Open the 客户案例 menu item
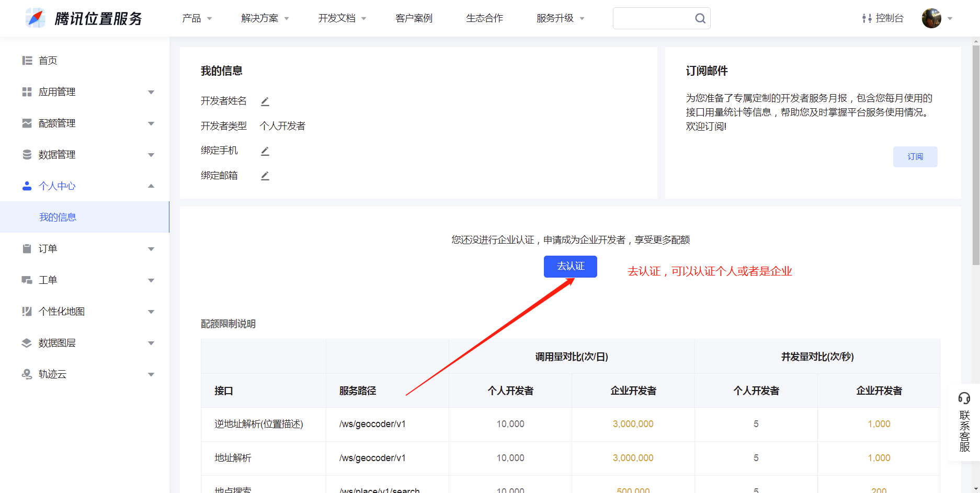 (414, 18)
